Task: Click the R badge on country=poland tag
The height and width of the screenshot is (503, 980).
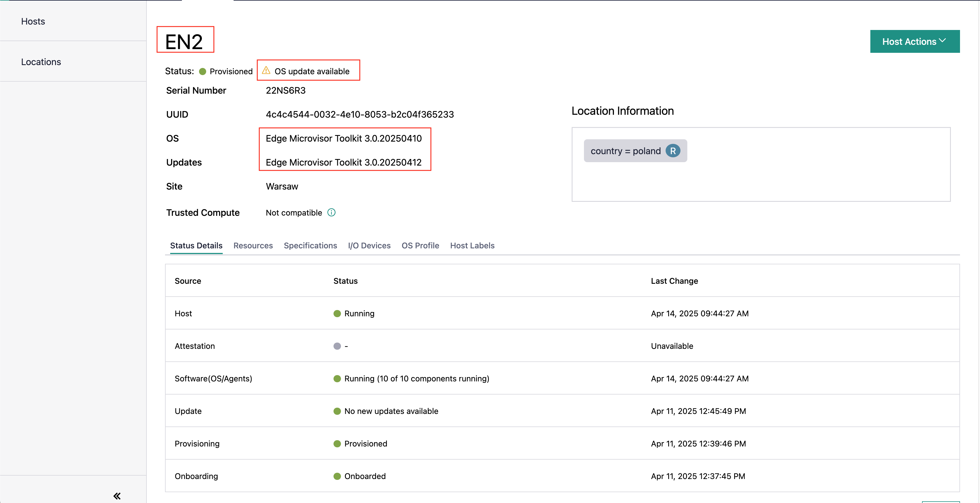Action: (673, 150)
